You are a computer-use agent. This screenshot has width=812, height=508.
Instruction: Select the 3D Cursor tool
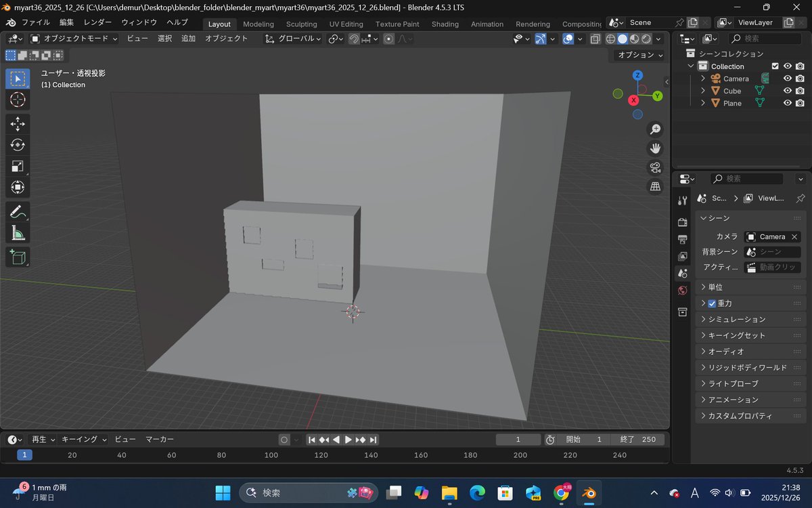pyautogui.click(x=18, y=100)
